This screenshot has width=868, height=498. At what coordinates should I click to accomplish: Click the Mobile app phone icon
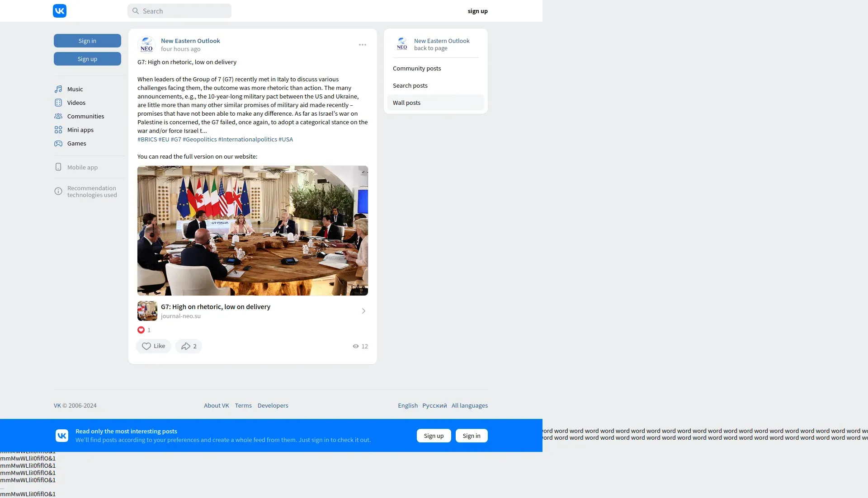(x=58, y=167)
